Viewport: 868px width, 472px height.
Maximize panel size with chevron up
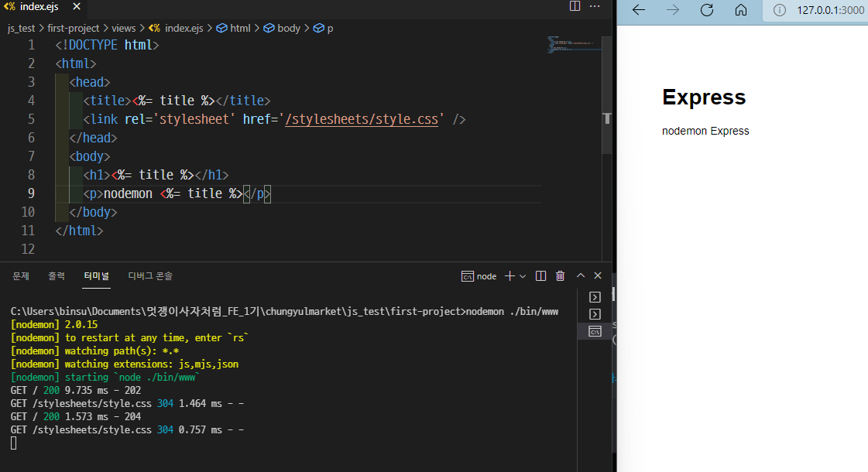pyautogui.click(x=580, y=275)
